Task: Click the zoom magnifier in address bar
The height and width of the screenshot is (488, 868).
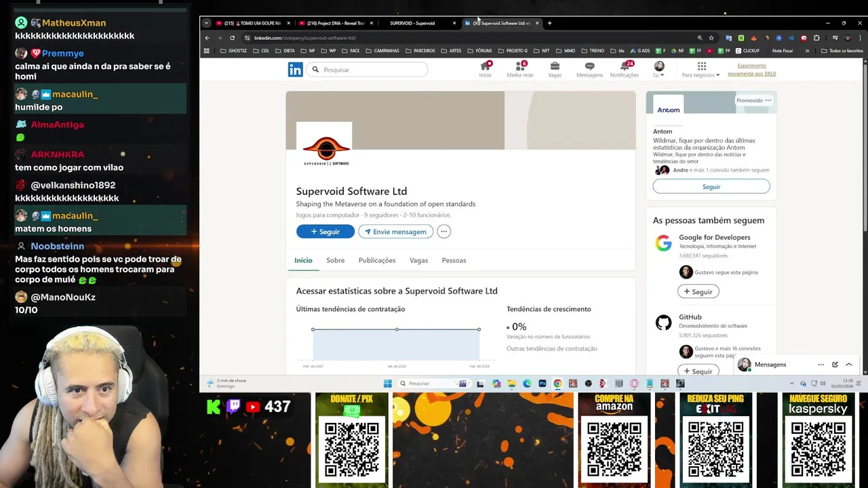Action: pos(700,38)
